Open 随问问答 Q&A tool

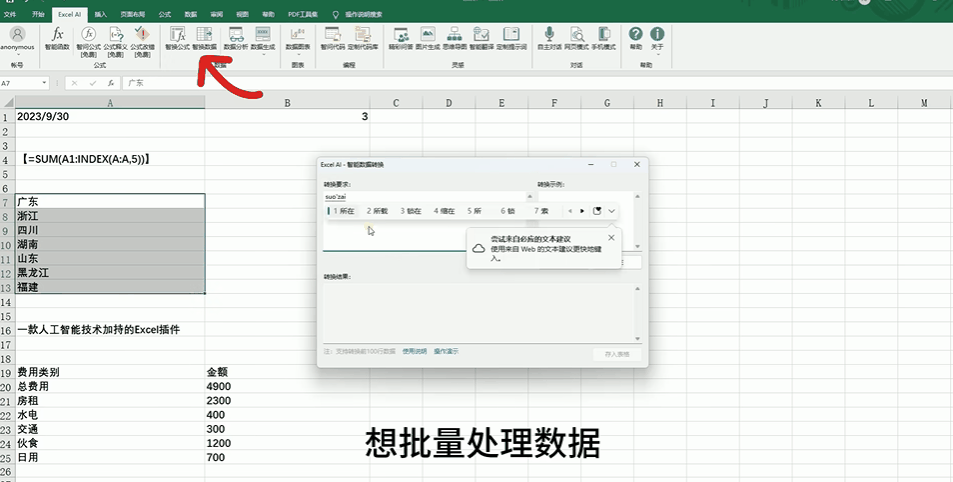tap(401, 34)
